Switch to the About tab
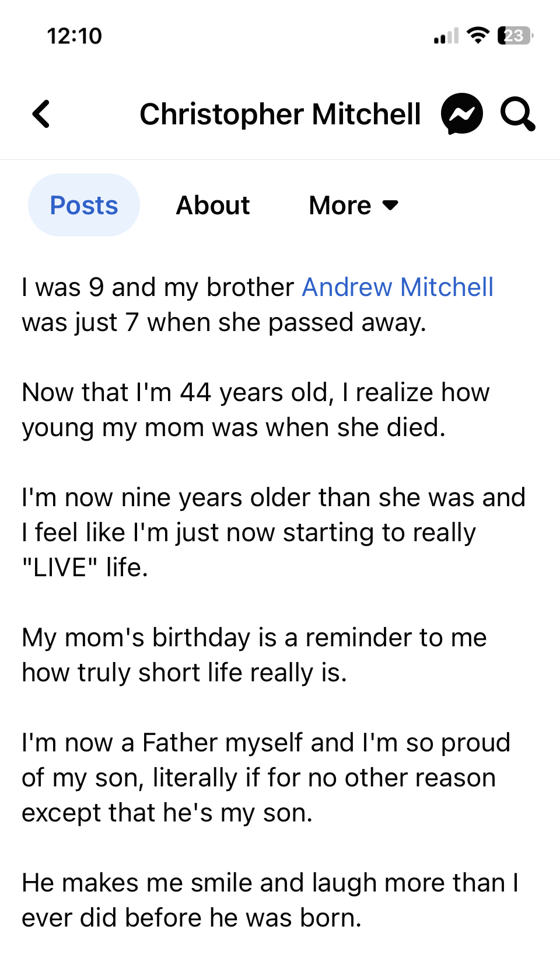The width and height of the screenshot is (560, 968). coord(213,206)
